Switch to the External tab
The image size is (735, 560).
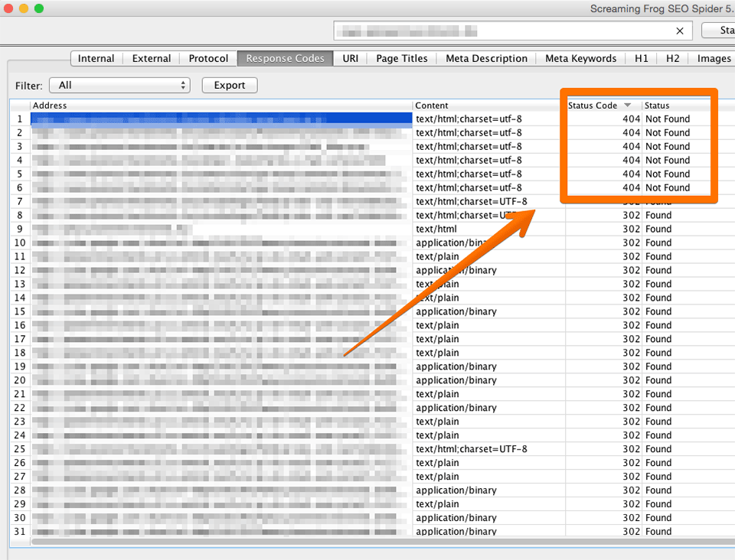(x=151, y=58)
